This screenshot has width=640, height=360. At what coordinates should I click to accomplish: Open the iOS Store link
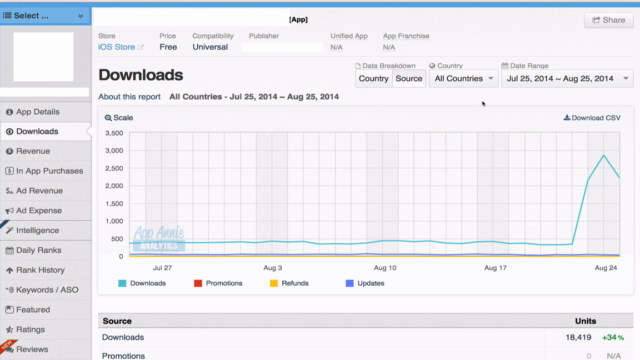[x=116, y=47]
